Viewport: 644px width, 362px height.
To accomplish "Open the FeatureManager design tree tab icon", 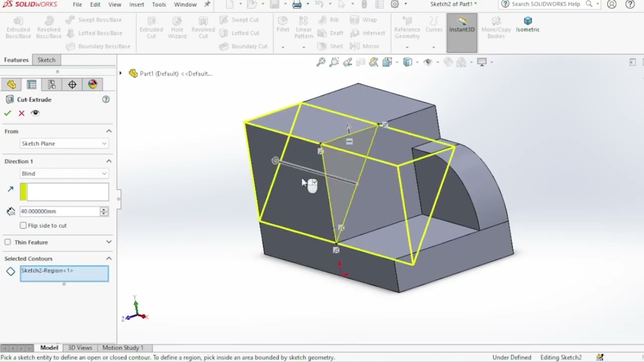I will click(12, 84).
